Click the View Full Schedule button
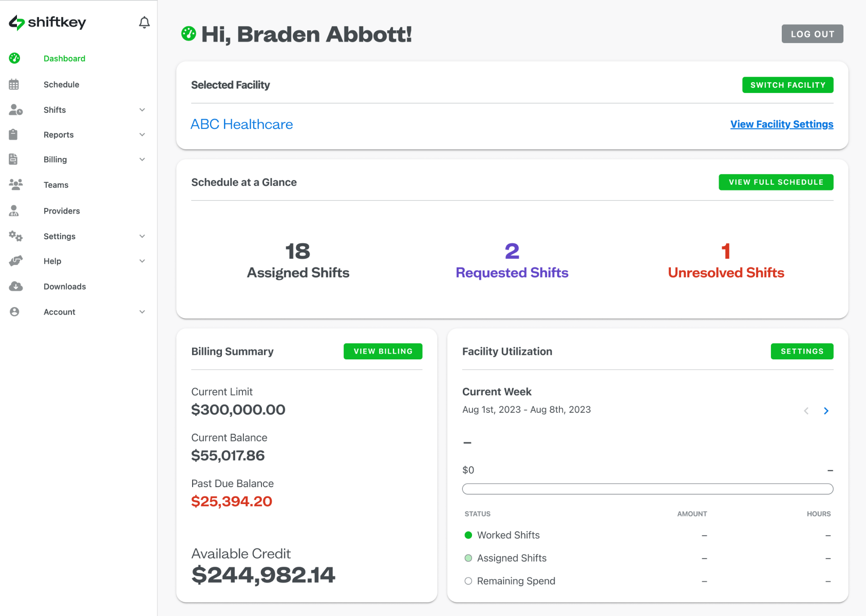866x616 pixels. pos(776,182)
